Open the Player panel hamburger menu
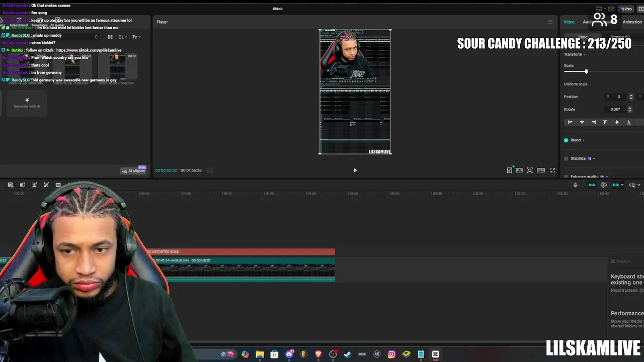The width and height of the screenshot is (644, 362). coord(550,22)
